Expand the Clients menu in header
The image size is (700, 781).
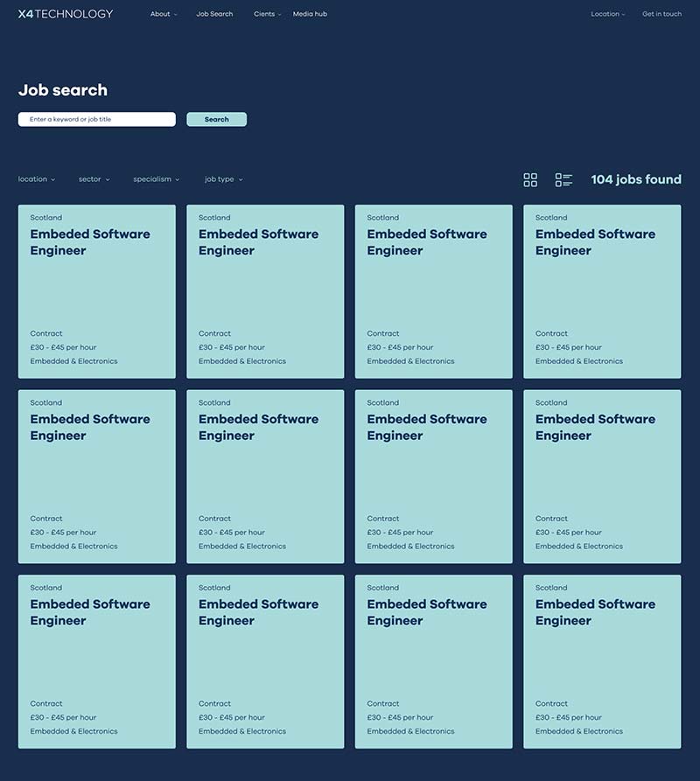(x=267, y=14)
